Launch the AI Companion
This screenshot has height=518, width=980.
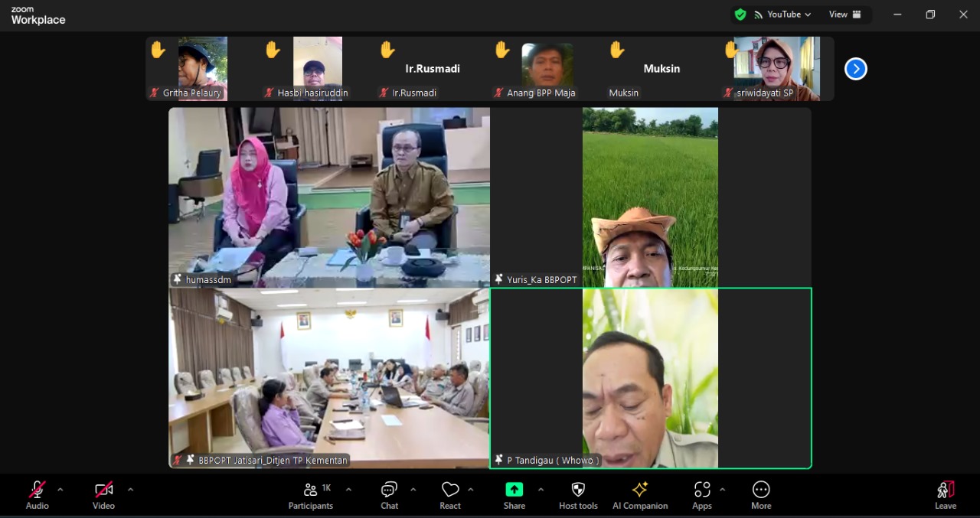coord(640,494)
